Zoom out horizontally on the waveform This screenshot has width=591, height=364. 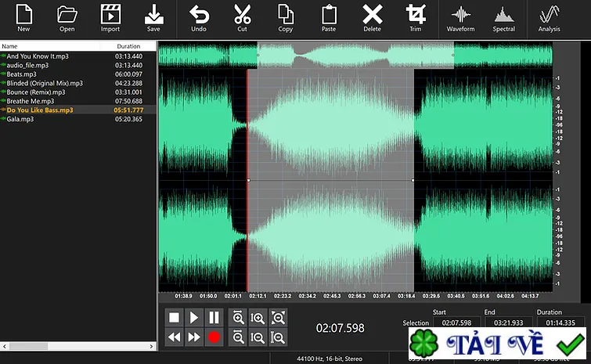(238, 337)
